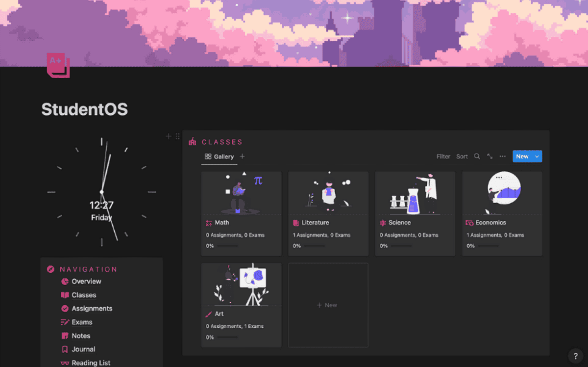Click the plus icon left of Classes block
Screen dimensions: 588x367
pos(169,136)
